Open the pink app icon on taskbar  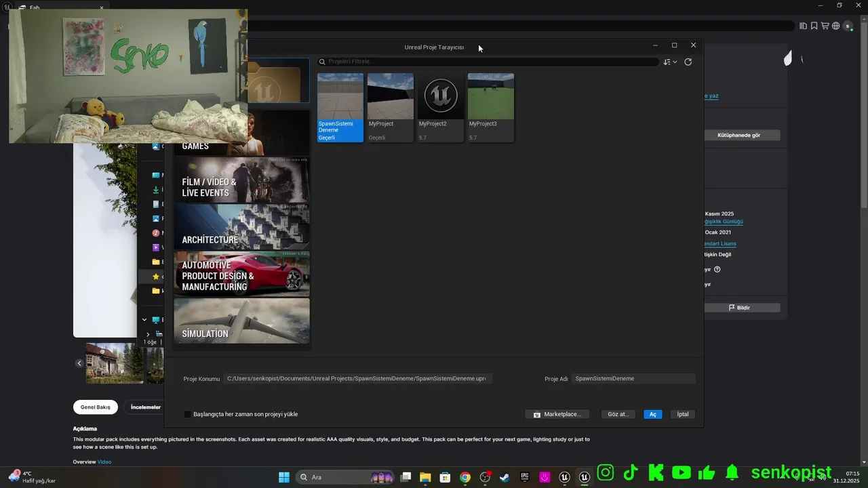tap(545, 477)
